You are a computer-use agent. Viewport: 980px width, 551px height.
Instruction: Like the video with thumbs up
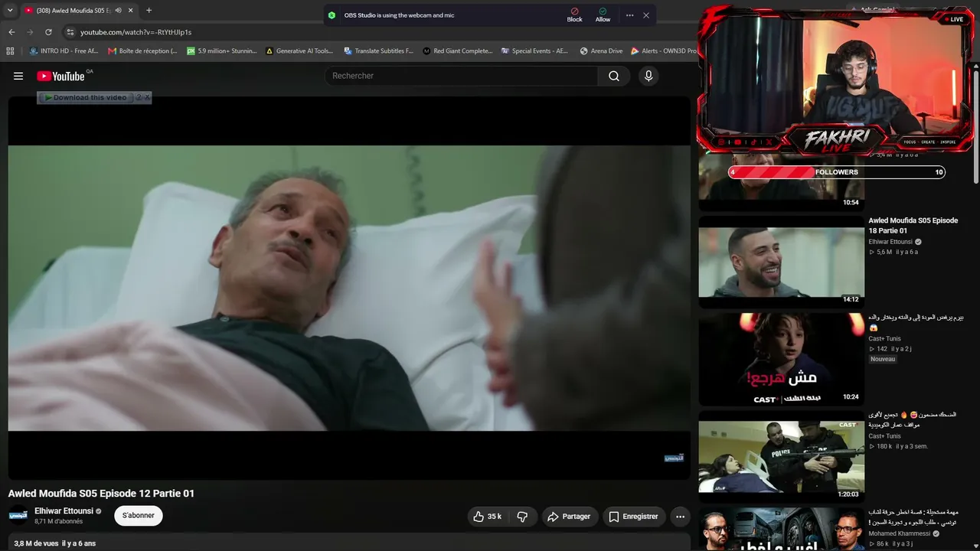[488, 517]
